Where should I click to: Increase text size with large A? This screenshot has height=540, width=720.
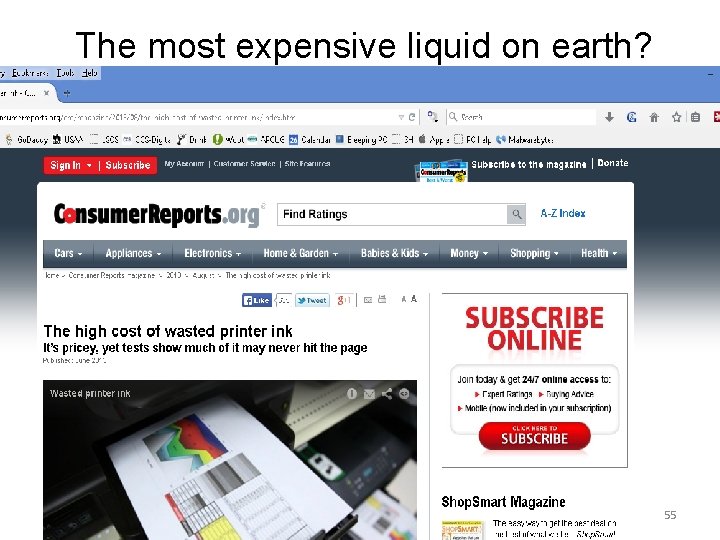click(414, 299)
